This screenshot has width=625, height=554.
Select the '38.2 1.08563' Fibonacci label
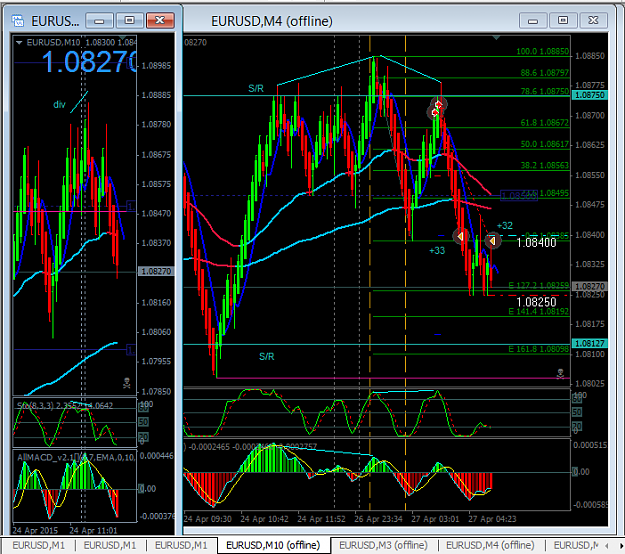click(x=544, y=165)
